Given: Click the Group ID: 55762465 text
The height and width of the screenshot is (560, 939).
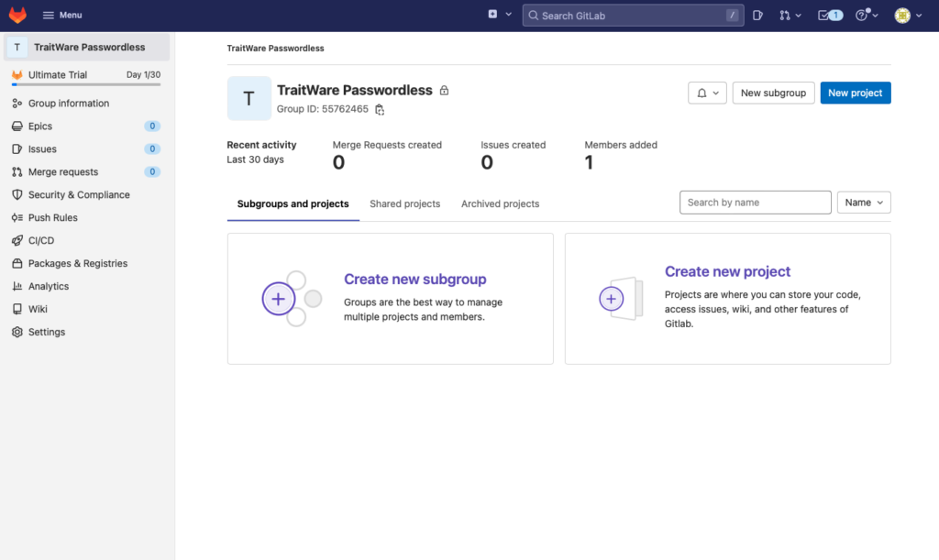Looking at the screenshot, I should click(x=322, y=109).
